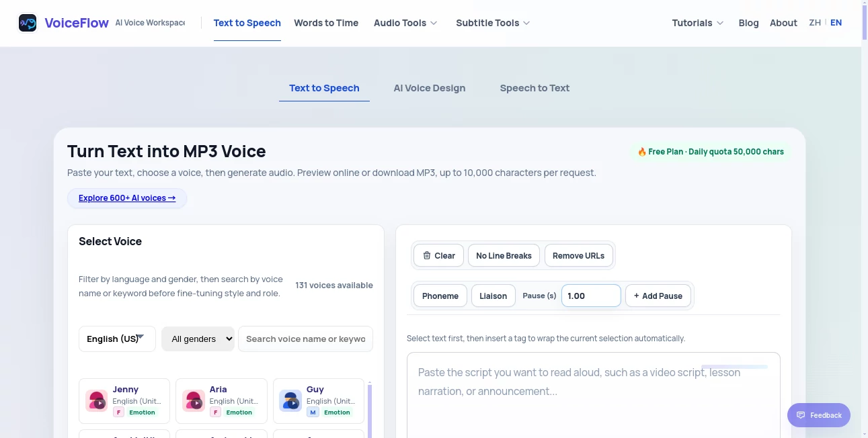
Task: Select the Jenny voice card
Action: point(124,401)
